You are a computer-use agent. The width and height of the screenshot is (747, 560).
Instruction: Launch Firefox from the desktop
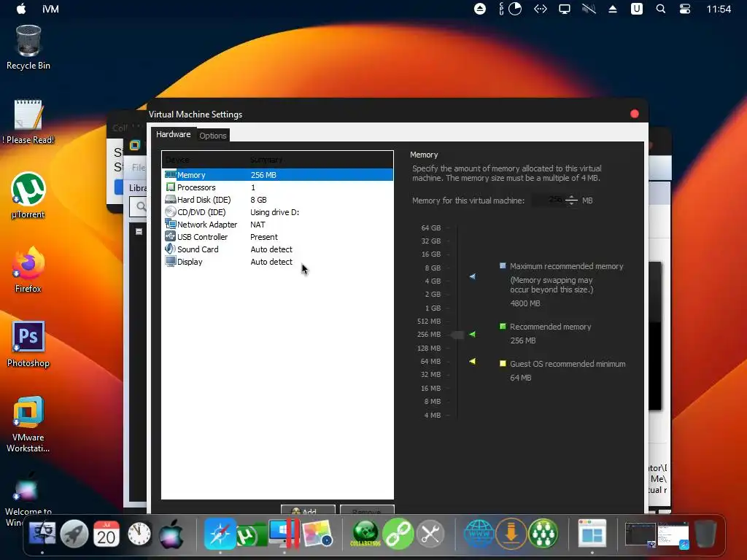tap(28, 270)
